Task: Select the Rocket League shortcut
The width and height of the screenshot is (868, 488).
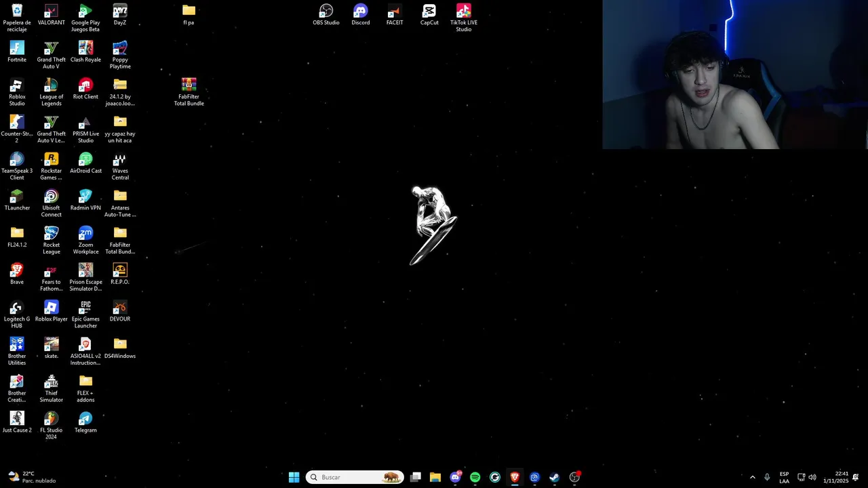Action: (52, 240)
